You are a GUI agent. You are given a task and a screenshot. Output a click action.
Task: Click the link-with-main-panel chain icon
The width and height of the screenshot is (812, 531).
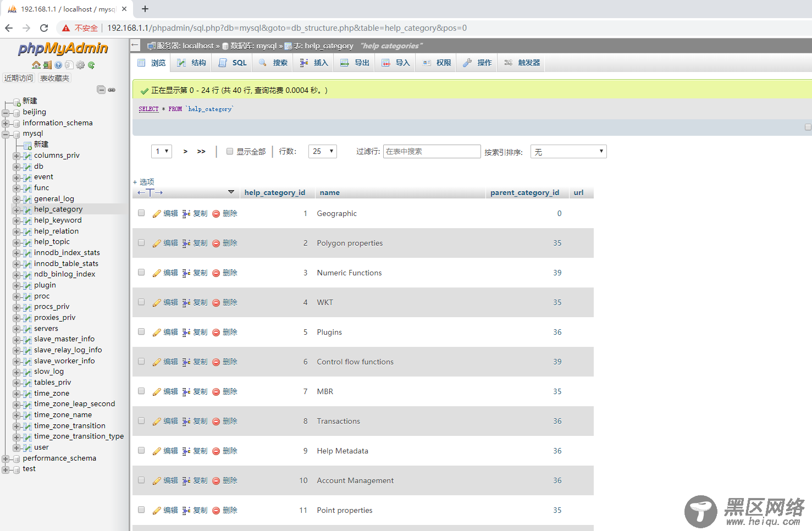coord(112,90)
